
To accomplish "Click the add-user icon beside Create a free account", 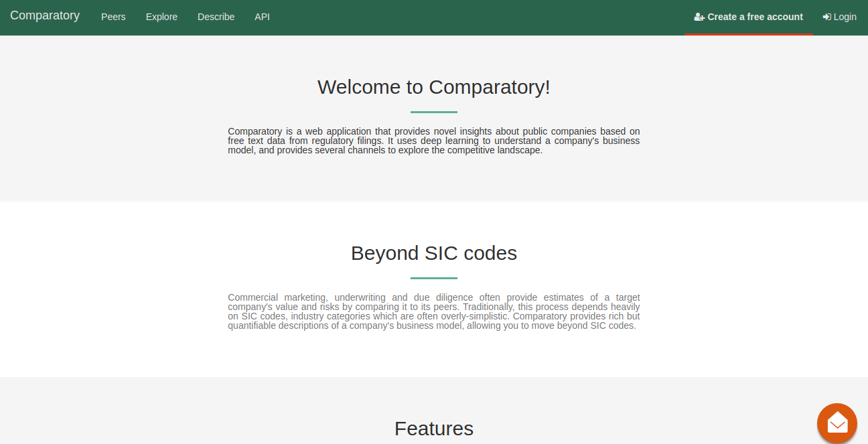I will tap(699, 17).
